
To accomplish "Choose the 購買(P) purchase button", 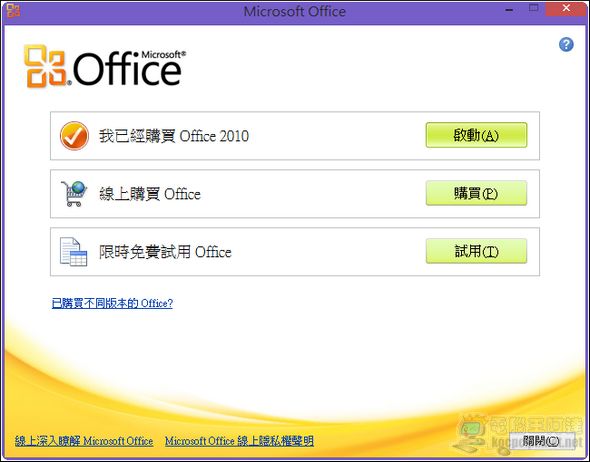I will click(x=476, y=193).
